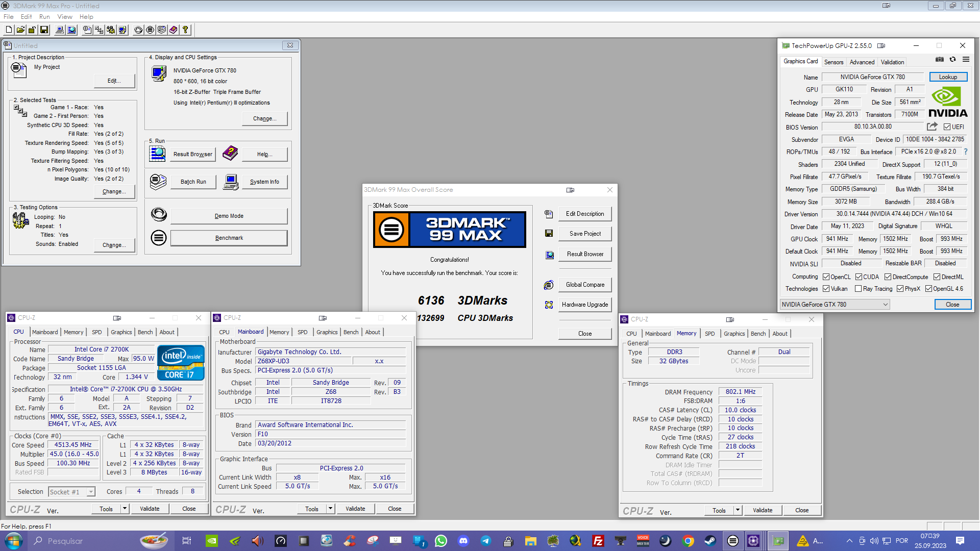Click the purple help book toolbar icon
This screenshot has width=980, height=551.
click(174, 30)
